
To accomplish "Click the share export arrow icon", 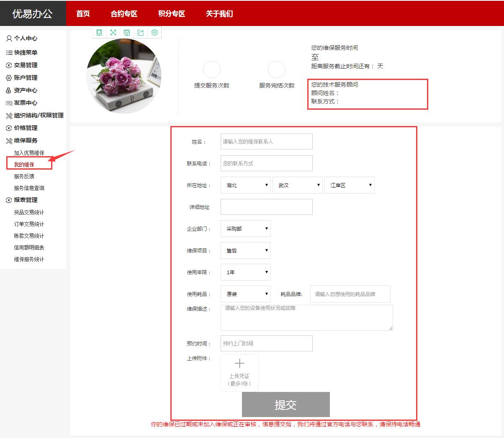I will point(141,32).
